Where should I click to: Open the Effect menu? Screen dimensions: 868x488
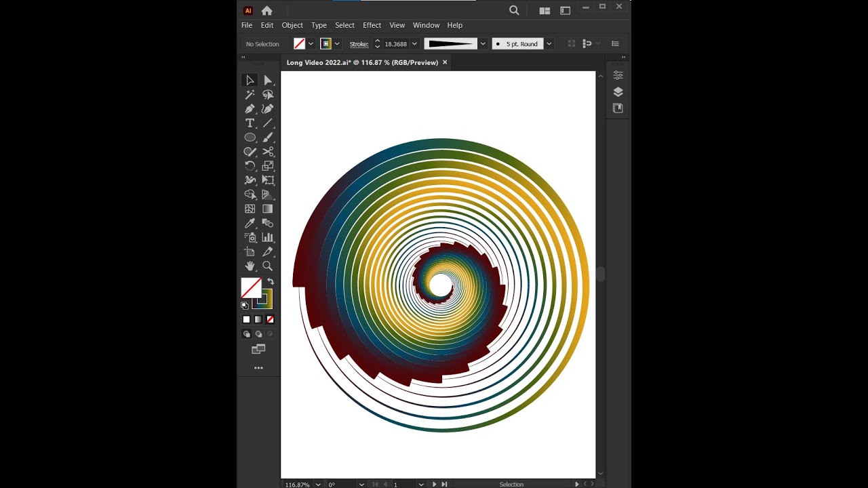pyautogui.click(x=372, y=25)
